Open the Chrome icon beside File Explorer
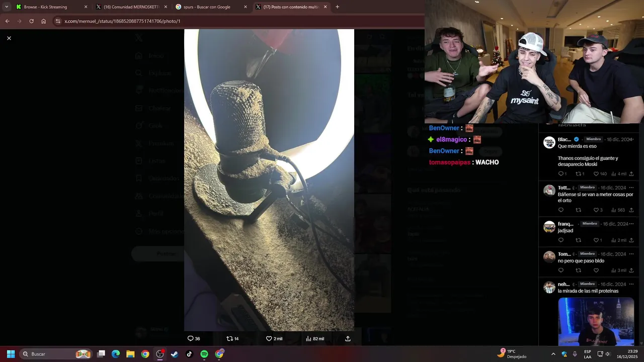This screenshot has height=362, width=644. pyautogui.click(x=145, y=354)
